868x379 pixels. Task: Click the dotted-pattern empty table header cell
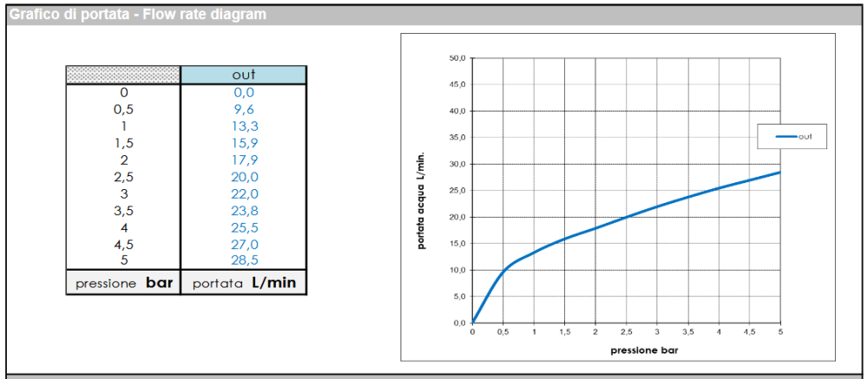click(123, 75)
